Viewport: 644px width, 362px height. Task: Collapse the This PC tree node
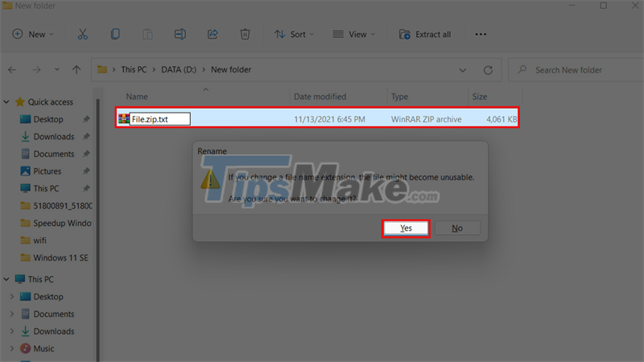pyautogui.click(x=6, y=279)
